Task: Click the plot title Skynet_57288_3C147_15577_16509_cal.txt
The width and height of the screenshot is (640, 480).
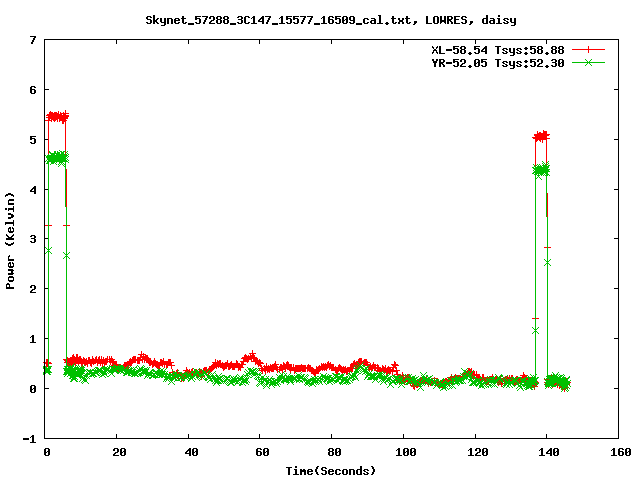Action: pyautogui.click(x=278, y=20)
